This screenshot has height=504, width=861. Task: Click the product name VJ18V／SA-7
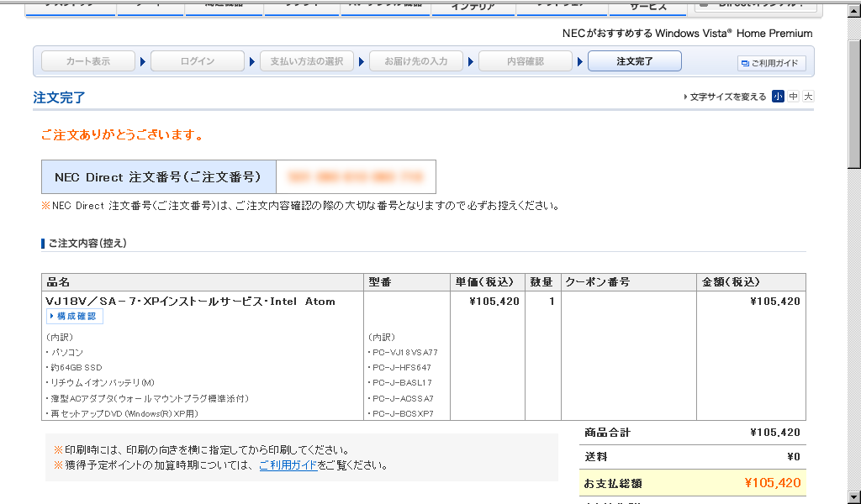point(190,301)
